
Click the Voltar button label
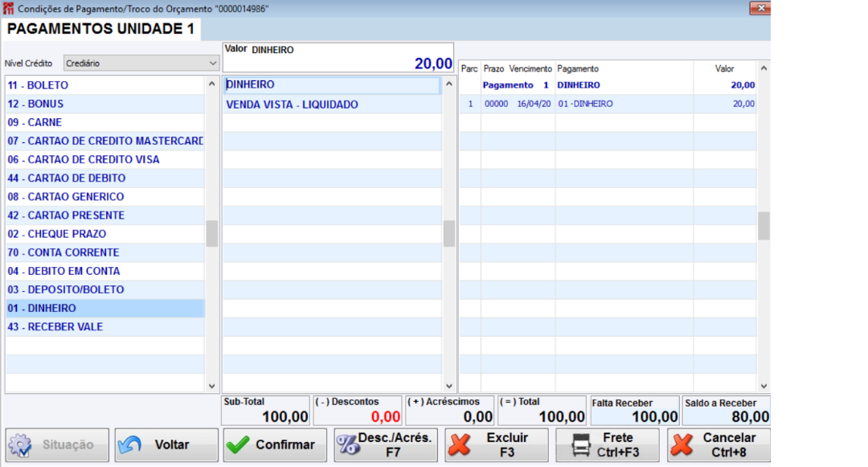tap(172, 444)
